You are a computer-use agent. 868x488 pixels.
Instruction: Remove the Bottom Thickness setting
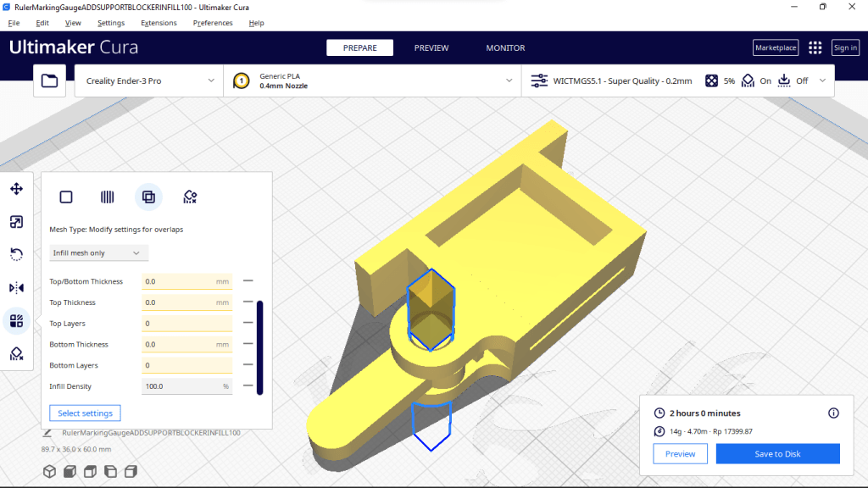248,344
